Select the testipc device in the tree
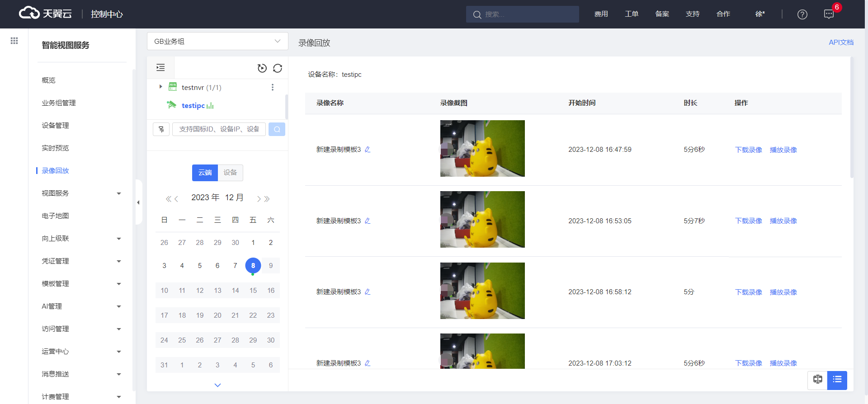Screen dimensions: 868x404 tap(193, 105)
